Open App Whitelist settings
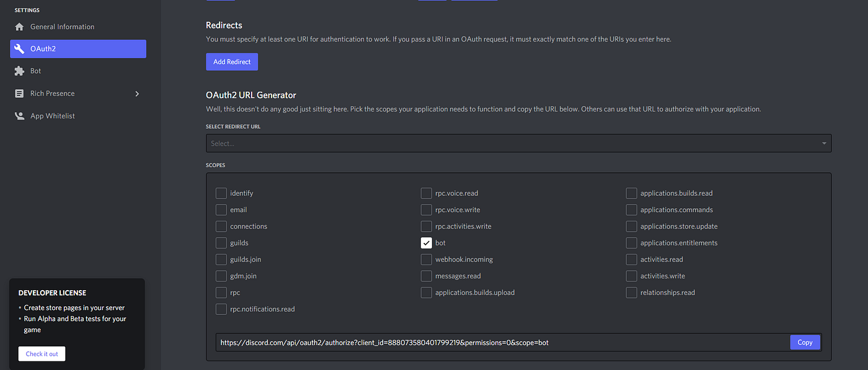The image size is (868, 370). tap(78, 116)
